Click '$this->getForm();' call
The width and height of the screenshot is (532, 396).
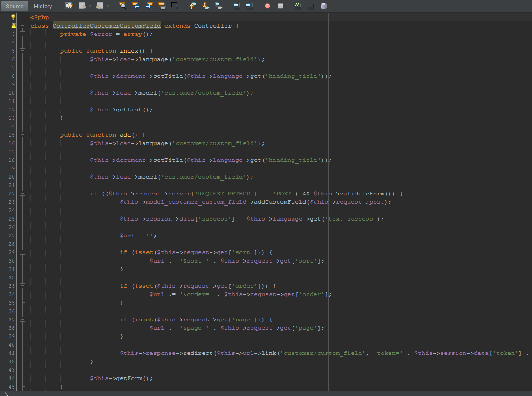(121, 378)
